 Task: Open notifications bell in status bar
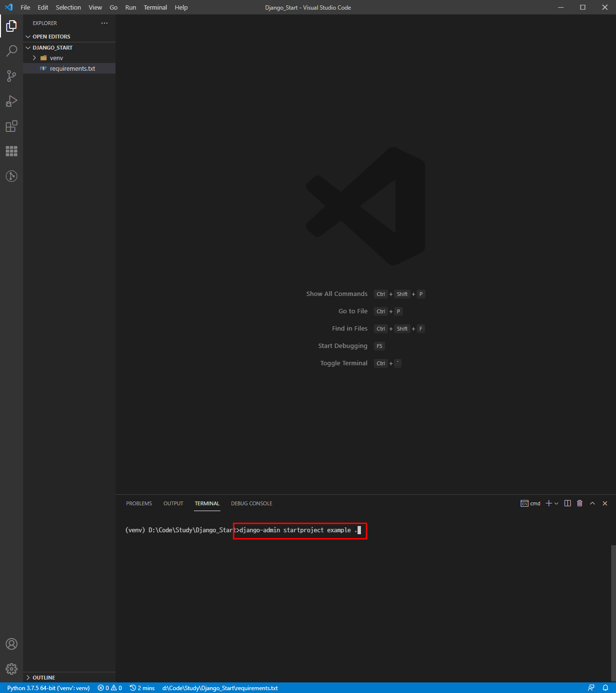coord(605,688)
